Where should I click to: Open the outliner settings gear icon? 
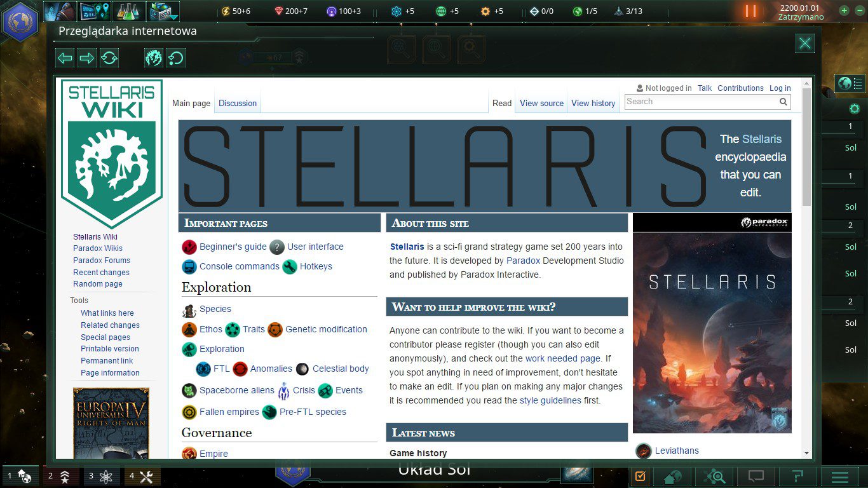tap(855, 109)
